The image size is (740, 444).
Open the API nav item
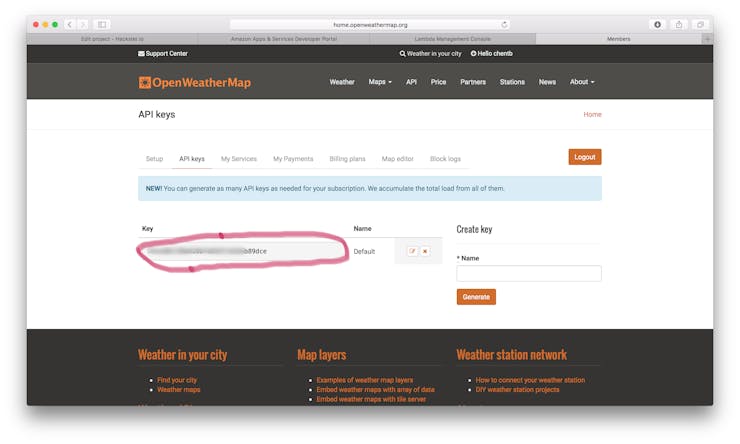(411, 82)
